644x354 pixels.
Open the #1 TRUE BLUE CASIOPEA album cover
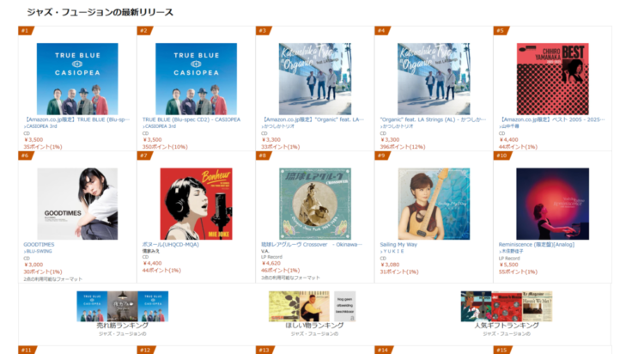click(77, 78)
